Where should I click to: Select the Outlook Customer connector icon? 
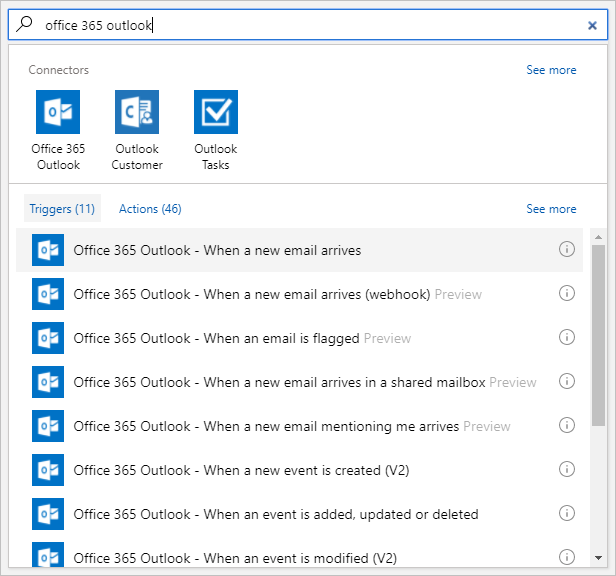tap(137, 112)
